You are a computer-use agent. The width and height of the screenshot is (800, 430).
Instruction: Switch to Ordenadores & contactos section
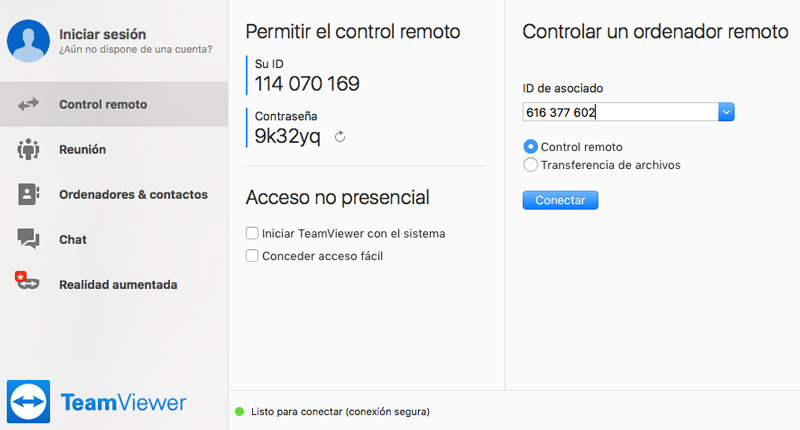point(133,195)
